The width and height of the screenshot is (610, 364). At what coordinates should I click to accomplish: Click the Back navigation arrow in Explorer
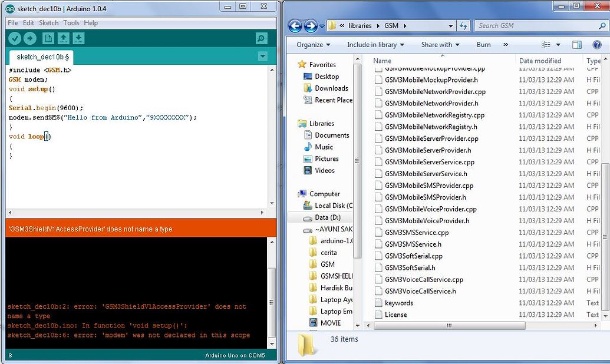click(x=295, y=25)
